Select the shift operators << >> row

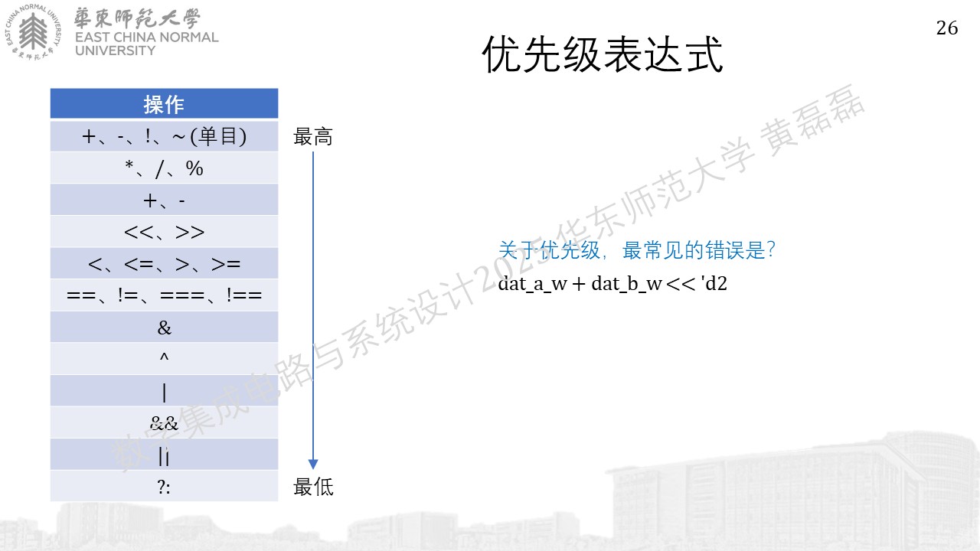click(x=164, y=232)
